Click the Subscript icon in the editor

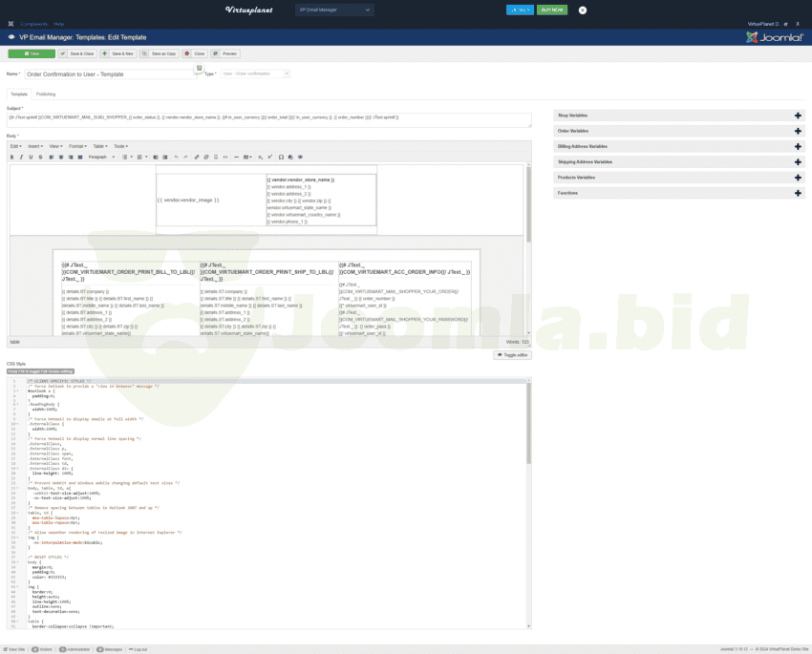pyautogui.click(x=261, y=157)
